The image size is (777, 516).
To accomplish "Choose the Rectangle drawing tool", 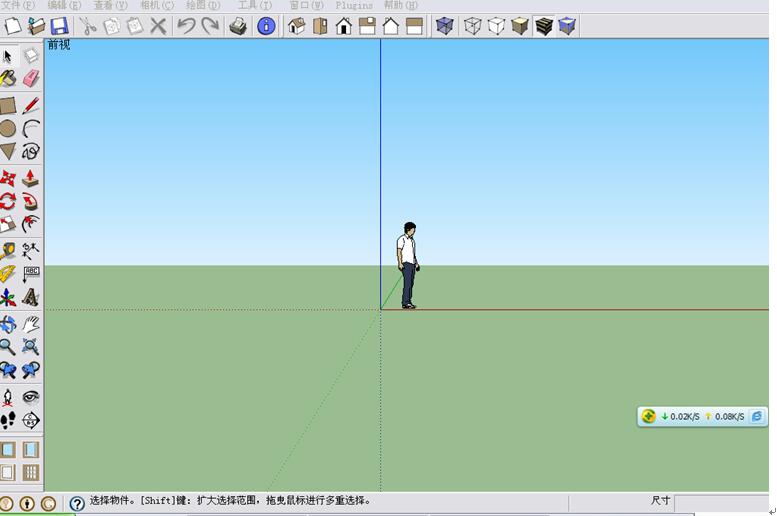I will pos(8,105).
